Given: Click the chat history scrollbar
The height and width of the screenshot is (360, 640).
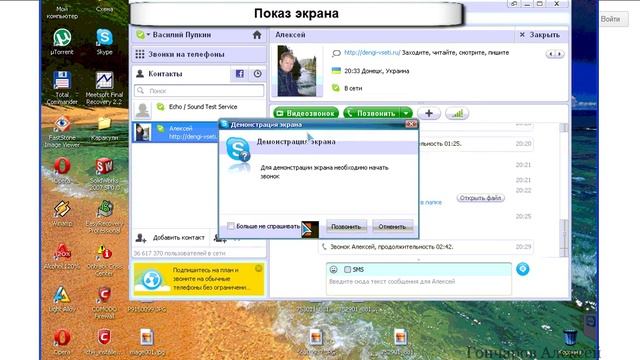Looking at the screenshot, I should coord(564,190).
